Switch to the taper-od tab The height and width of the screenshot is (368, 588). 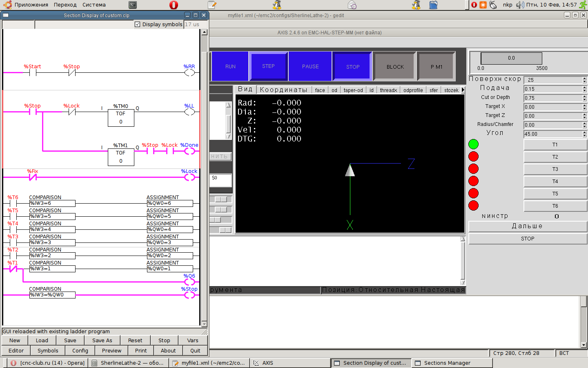pyautogui.click(x=353, y=90)
